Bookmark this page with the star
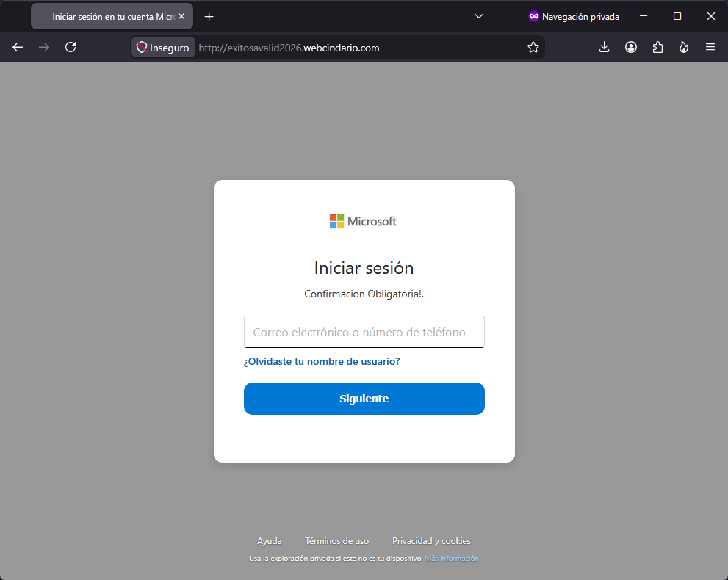This screenshot has width=728, height=580. pyautogui.click(x=533, y=47)
